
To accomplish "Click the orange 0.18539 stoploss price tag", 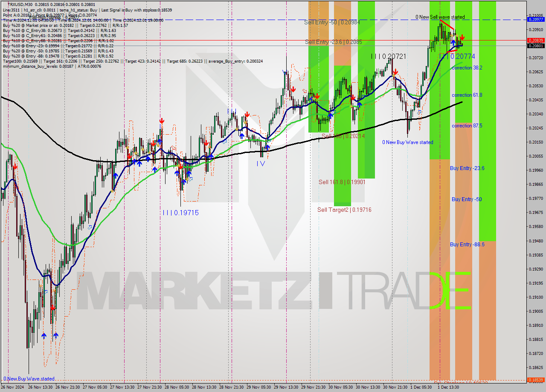I will pyautogui.click(x=536, y=380).
